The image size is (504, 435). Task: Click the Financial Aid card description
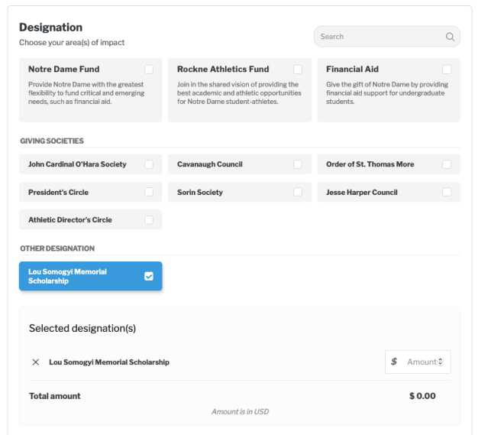point(387,93)
